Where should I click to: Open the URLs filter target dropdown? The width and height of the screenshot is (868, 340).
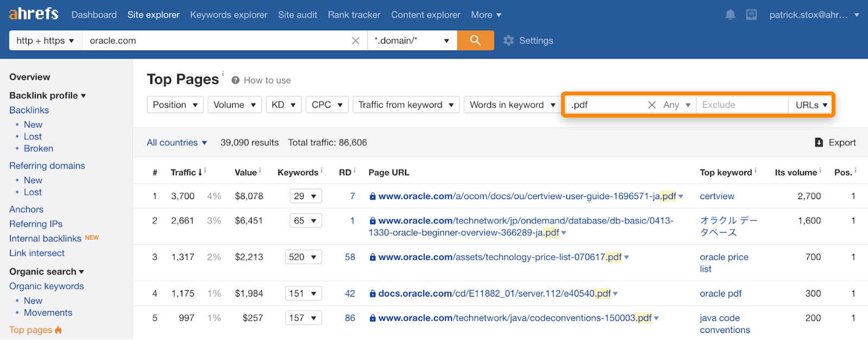tap(811, 105)
